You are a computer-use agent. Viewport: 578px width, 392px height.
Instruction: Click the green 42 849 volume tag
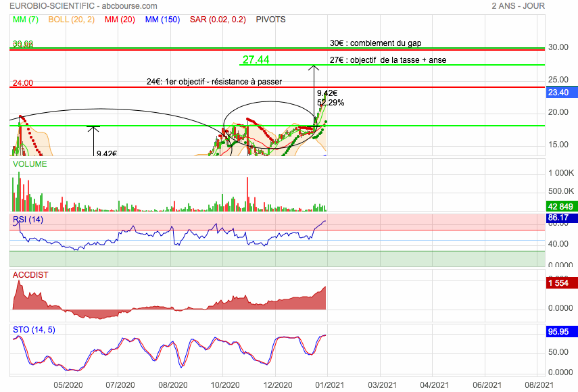click(558, 207)
